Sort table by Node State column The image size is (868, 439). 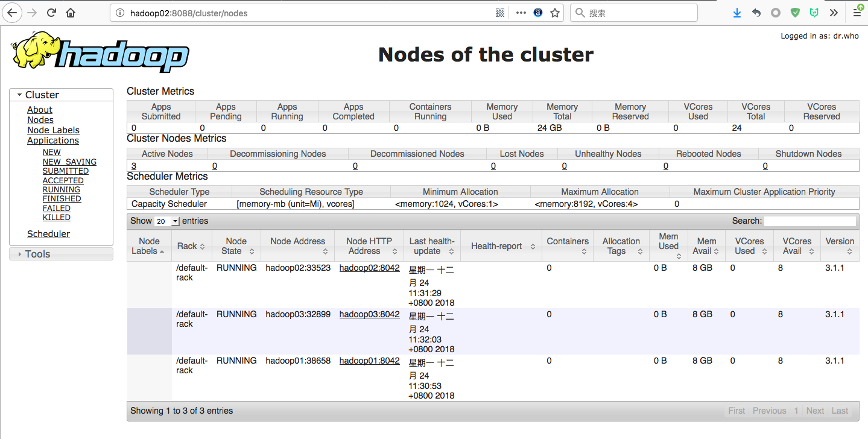coord(236,246)
